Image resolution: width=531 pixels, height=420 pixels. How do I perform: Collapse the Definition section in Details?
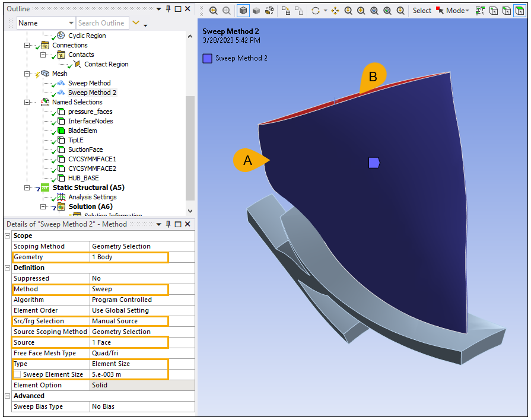[x=8, y=268]
